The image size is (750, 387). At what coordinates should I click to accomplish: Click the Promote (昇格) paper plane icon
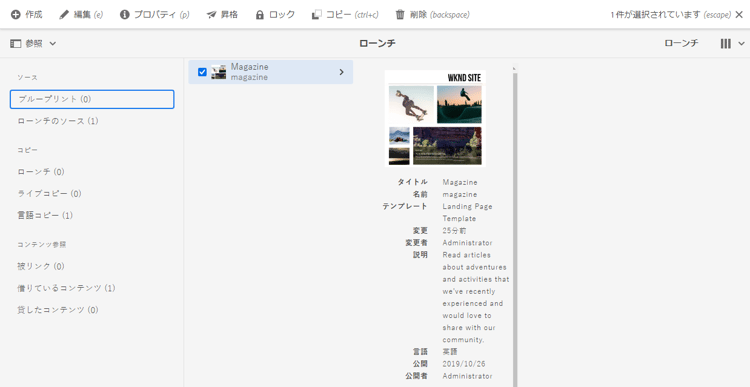211,15
